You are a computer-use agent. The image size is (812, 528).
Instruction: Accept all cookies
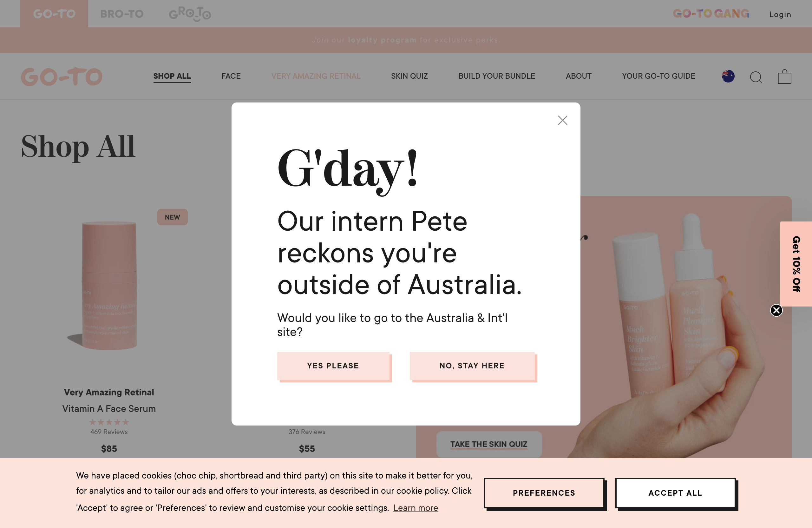click(x=675, y=493)
